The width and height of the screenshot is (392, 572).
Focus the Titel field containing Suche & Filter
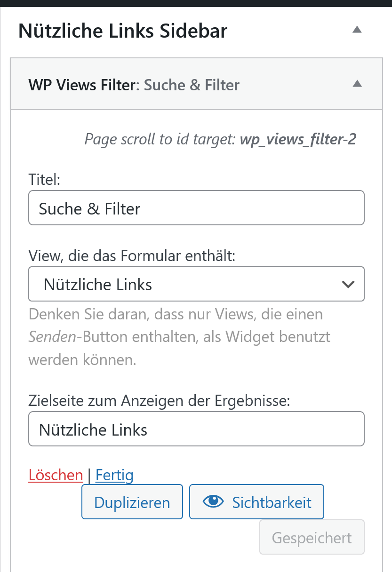(x=196, y=207)
